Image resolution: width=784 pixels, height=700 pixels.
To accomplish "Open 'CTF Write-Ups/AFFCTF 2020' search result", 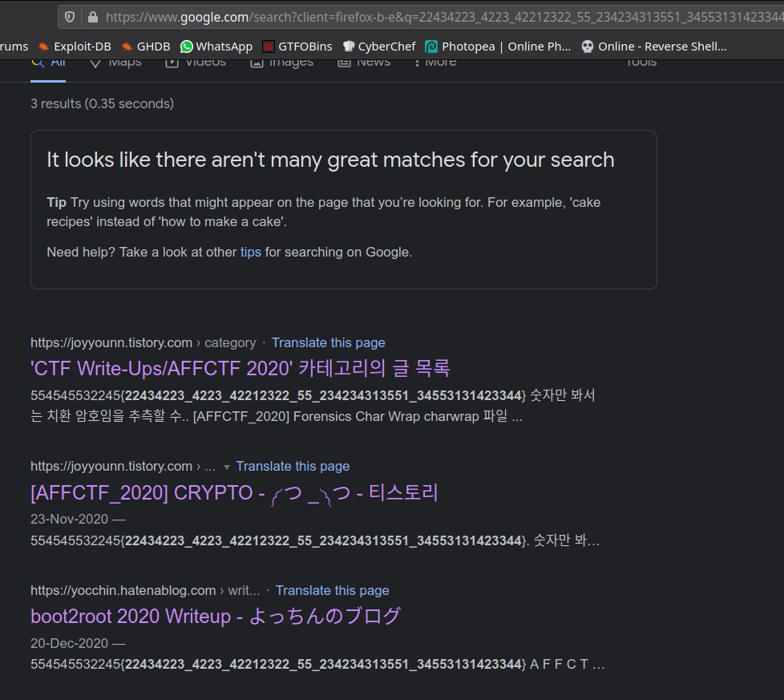I will click(x=240, y=368).
